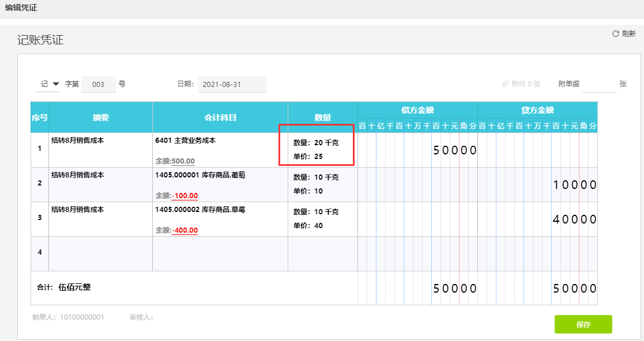Click row 3 credit amount 40000
The height and width of the screenshot is (341, 644).
(x=575, y=219)
